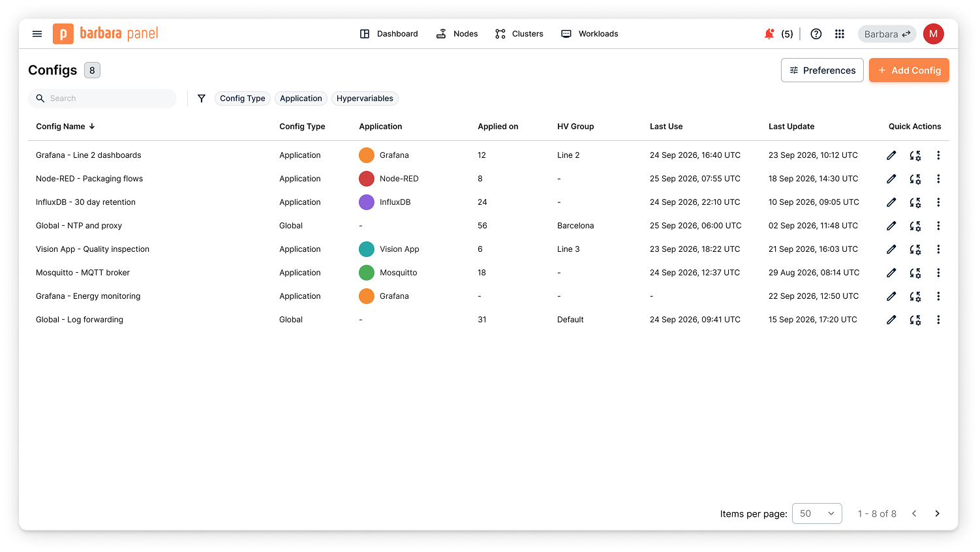Edit the Mosquitto - MQTT broker config

tap(891, 273)
